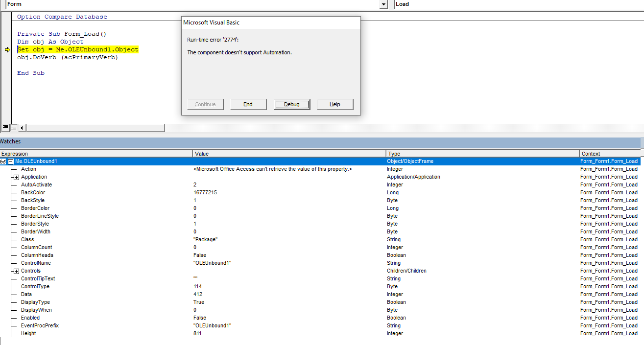Open the Form object dropdown
The width and height of the screenshot is (644, 345).
[x=383, y=4]
